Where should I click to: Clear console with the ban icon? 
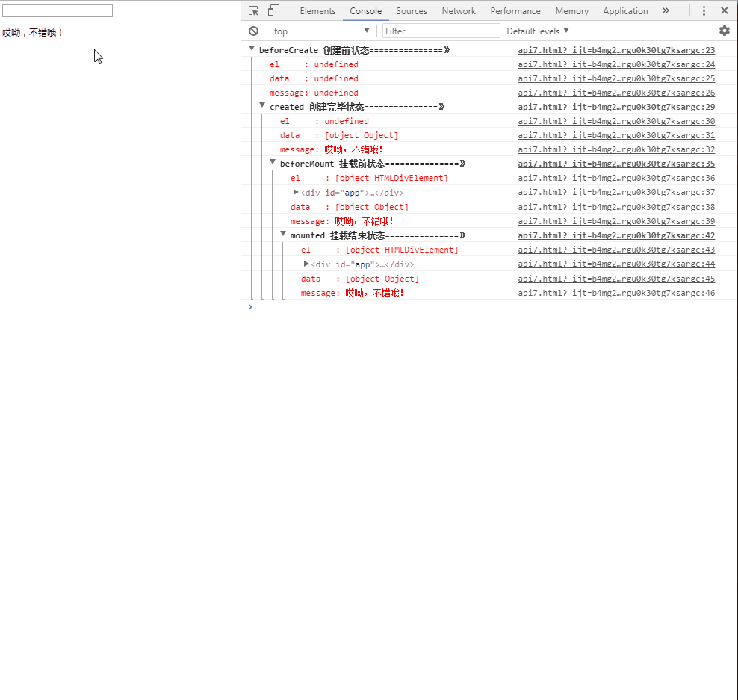(254, 31)
